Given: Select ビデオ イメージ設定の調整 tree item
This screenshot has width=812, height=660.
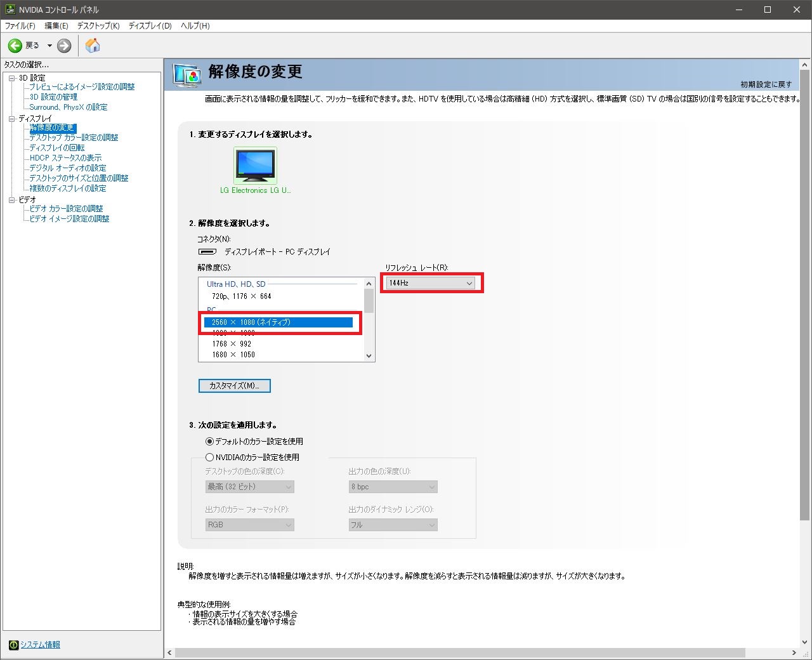Looking at the screenshot, I should 69,219.
